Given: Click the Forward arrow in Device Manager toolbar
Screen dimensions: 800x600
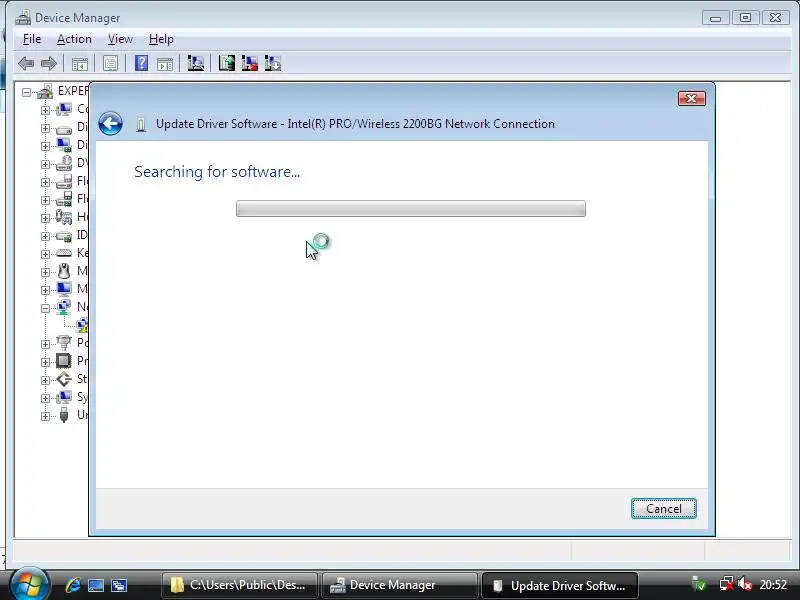Looking at the screenshot, I should tap(48, 64).
